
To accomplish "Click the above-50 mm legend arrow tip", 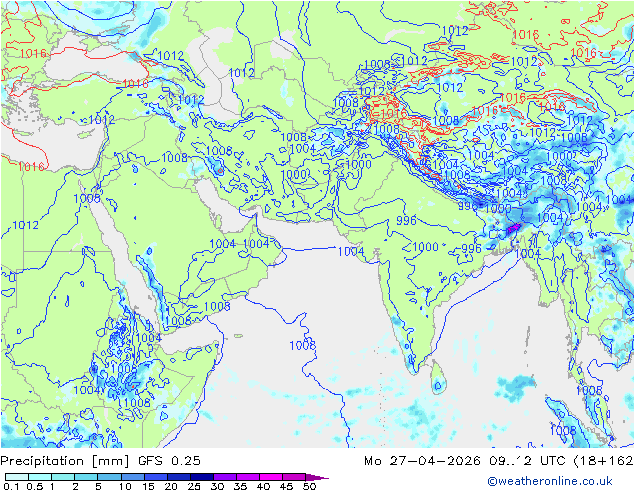I will [x=317, y=477].
